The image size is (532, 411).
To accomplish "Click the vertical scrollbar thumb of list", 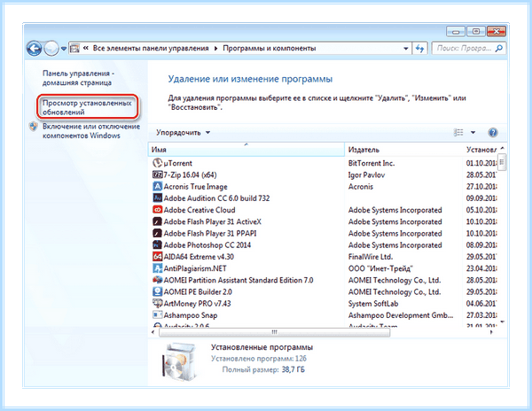I will [x=502, y=163].
